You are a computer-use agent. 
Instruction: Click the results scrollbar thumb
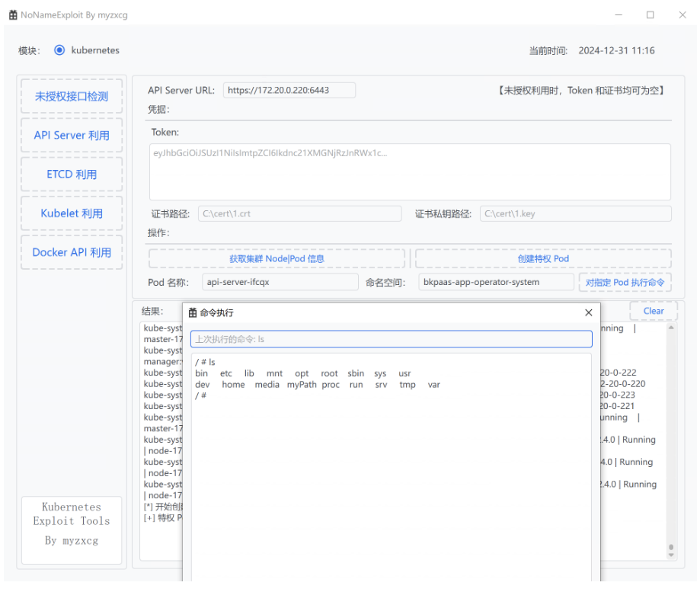[670, 547]
